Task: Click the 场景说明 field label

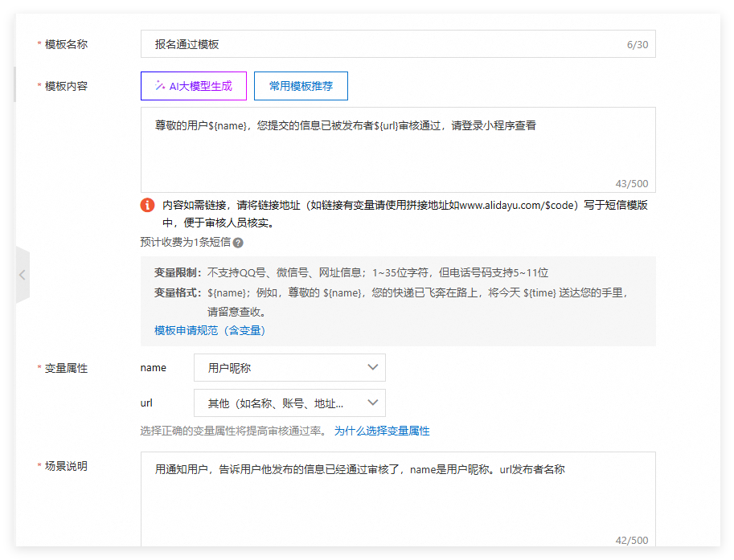Action: pos(66,466)
